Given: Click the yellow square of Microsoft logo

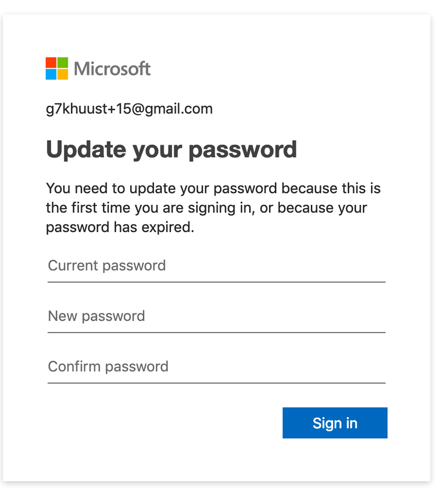Looking at the screenshot, I should [x=63, y=74].
